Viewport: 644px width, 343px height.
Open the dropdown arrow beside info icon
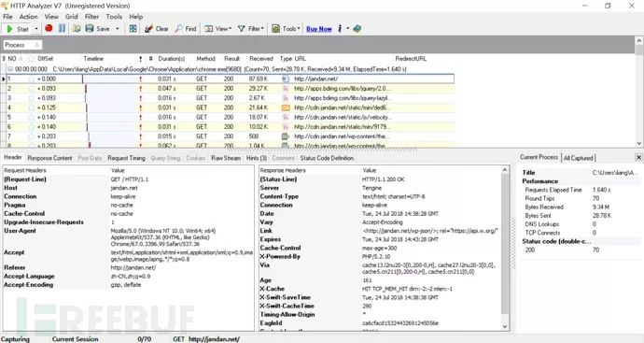[x=347, y=29]
